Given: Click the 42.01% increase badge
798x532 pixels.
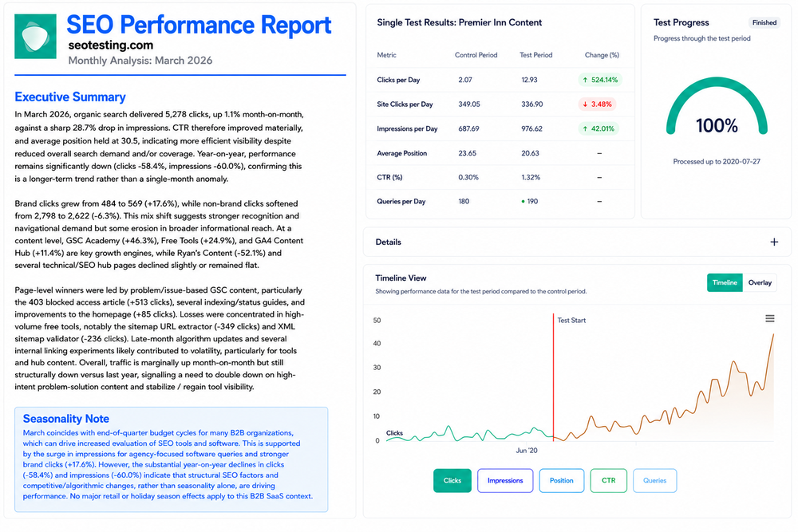Looking at the screenshot, I should coord(598,128).
